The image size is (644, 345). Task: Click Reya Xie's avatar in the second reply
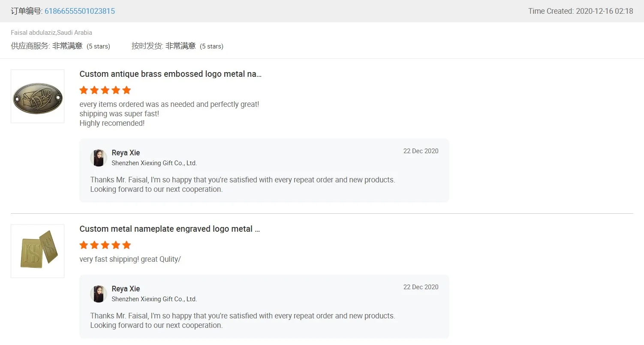click(99, 294)
